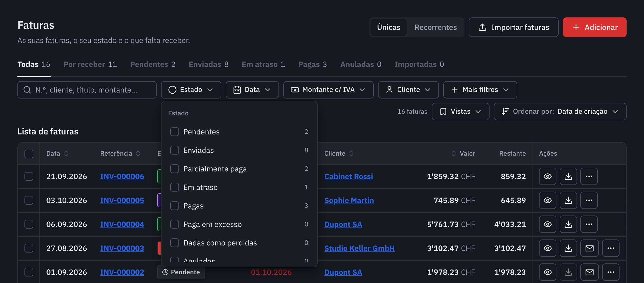Sort the table by Valor column
The width and height of the screenshot is (644, 283).
[x=463, y=153]
